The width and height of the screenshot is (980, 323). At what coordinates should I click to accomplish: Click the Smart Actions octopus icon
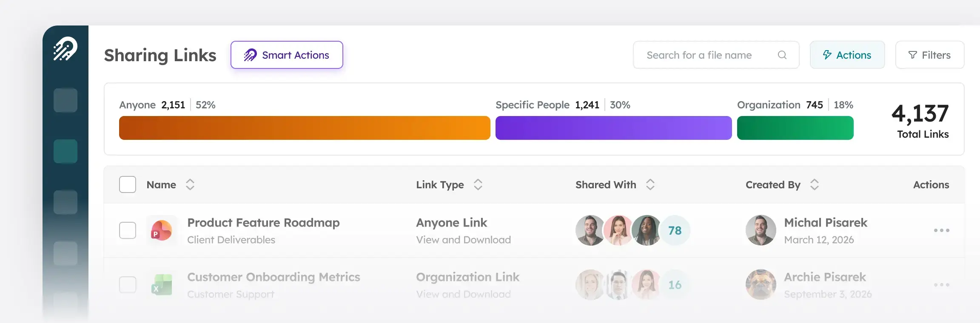(x=250, y=55)
